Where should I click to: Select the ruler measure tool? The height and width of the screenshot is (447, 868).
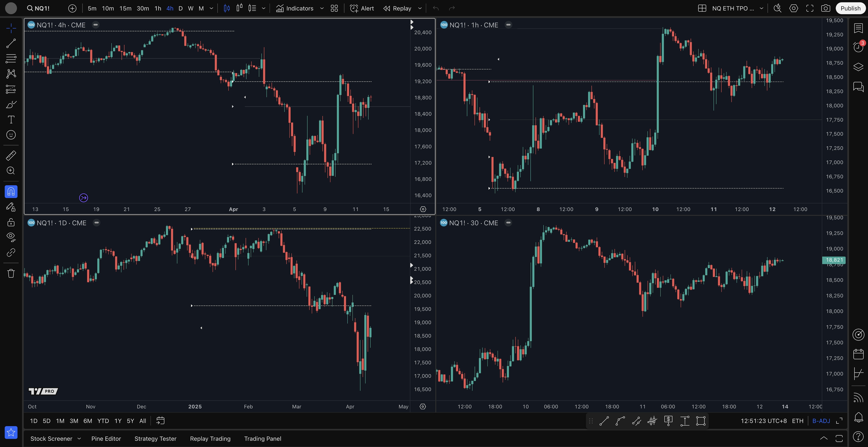click(11, 155)
